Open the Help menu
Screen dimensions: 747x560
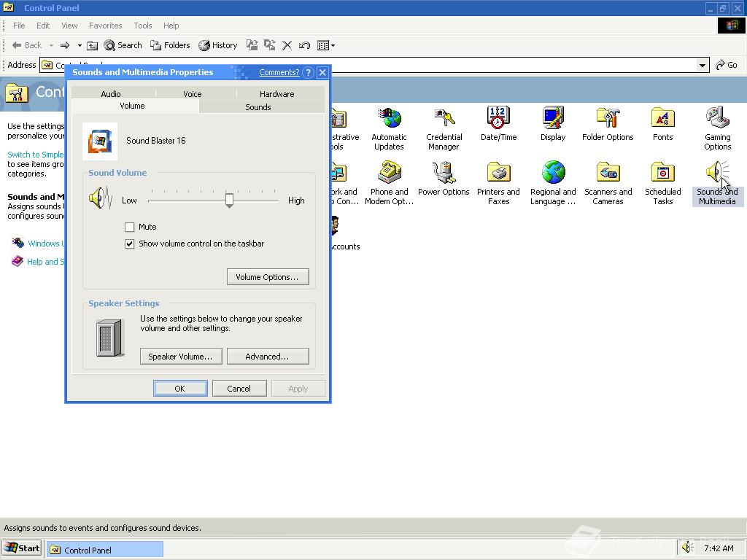click(171, 26)
